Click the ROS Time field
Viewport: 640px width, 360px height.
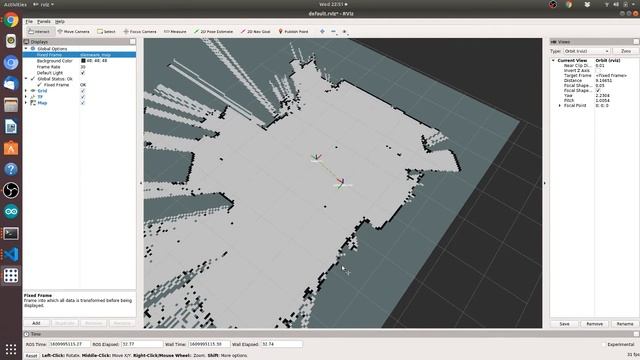point(69,344)
